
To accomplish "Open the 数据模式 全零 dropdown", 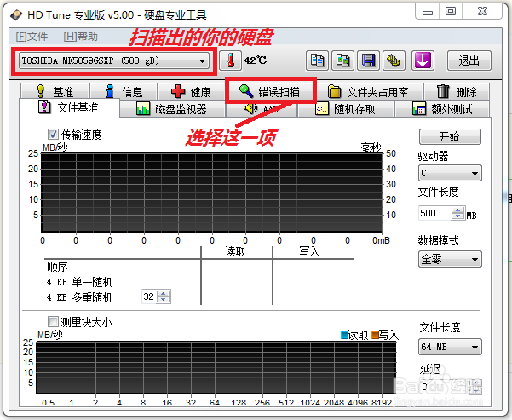I will pyautogui.click(x=450, y=259).
